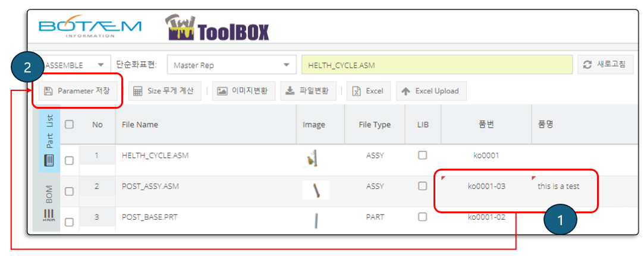Export the list with the Excel button

(x=368, y=91)
